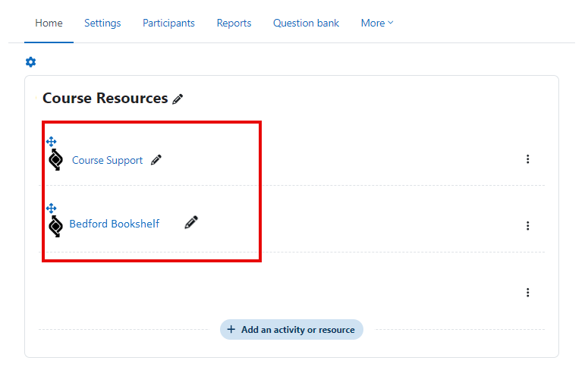Image resolution: width=588 pixels, height=367 pixels.
Task: Edit the Course Resources section title pencil
Action: click(178, 99)
